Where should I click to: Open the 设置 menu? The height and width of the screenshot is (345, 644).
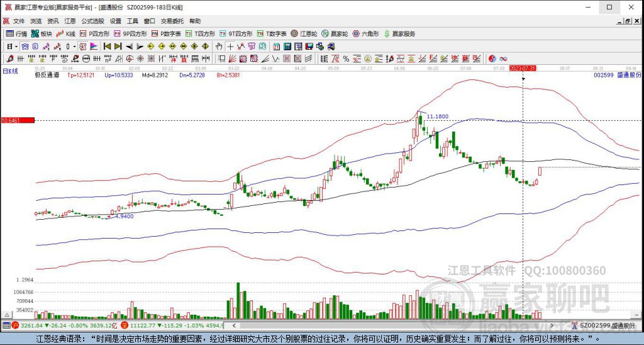[x=116, y=21]
